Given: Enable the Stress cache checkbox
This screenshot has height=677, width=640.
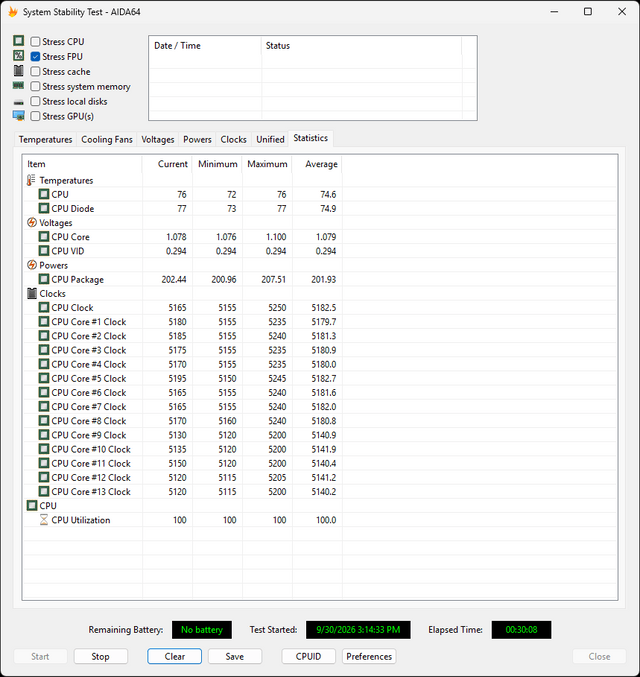Looking at the screenshot, I should tap(35, 71).
